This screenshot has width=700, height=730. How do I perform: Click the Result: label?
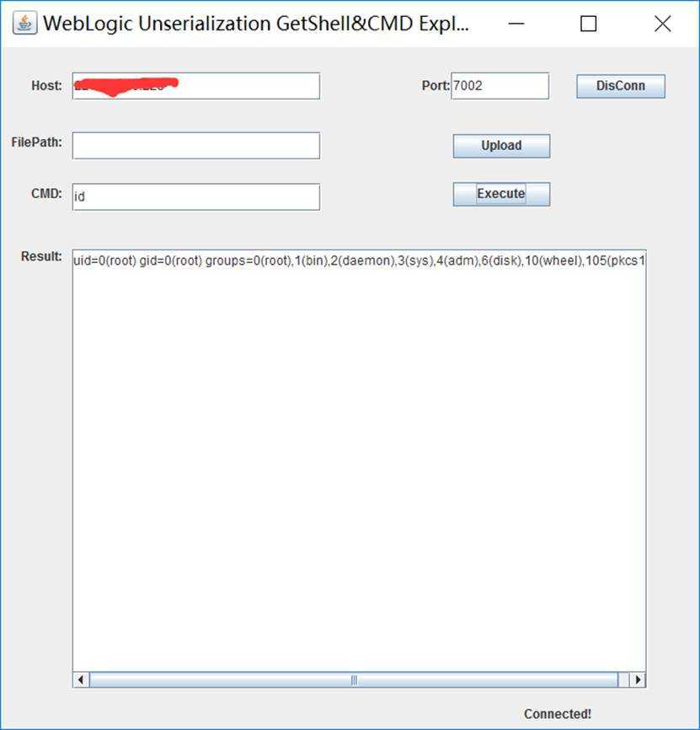41,256
